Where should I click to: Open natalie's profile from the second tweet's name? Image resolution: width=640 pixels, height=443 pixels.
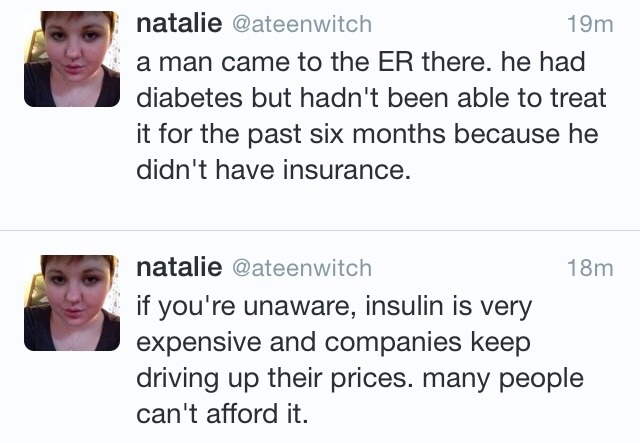coord(177,267)
